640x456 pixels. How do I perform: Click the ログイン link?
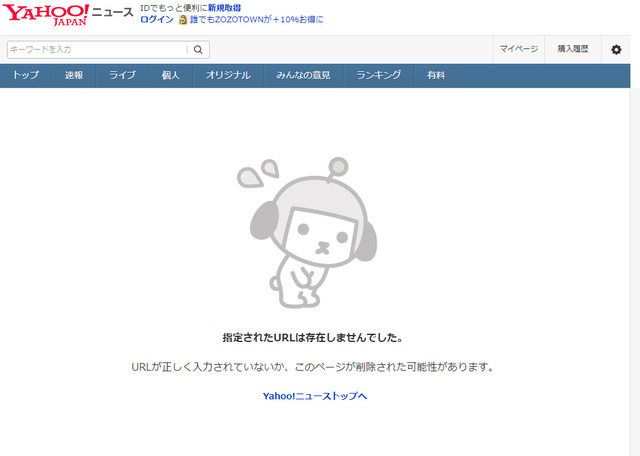[157, 20]
